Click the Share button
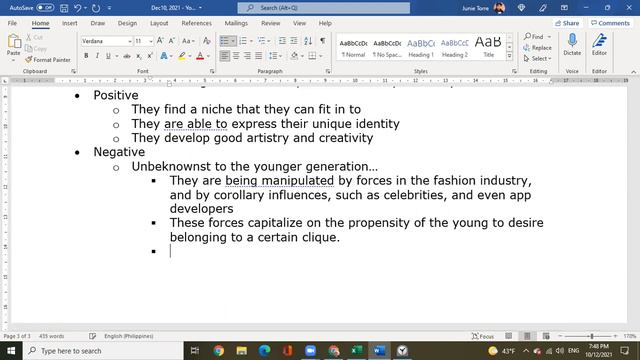The image size is (640, 360). (567, 23)
